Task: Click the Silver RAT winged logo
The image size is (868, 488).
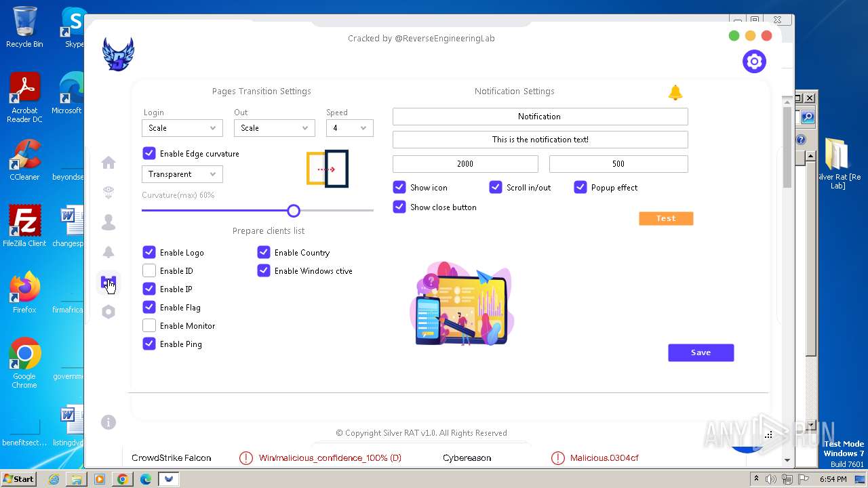Action: tap(118, 54)
